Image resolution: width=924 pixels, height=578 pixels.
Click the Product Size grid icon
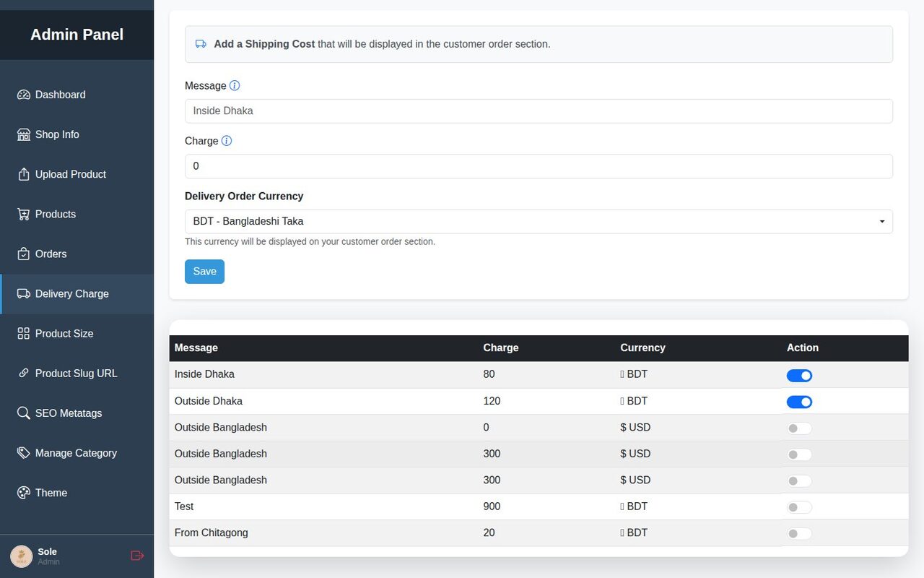click(x=23, y=333)
